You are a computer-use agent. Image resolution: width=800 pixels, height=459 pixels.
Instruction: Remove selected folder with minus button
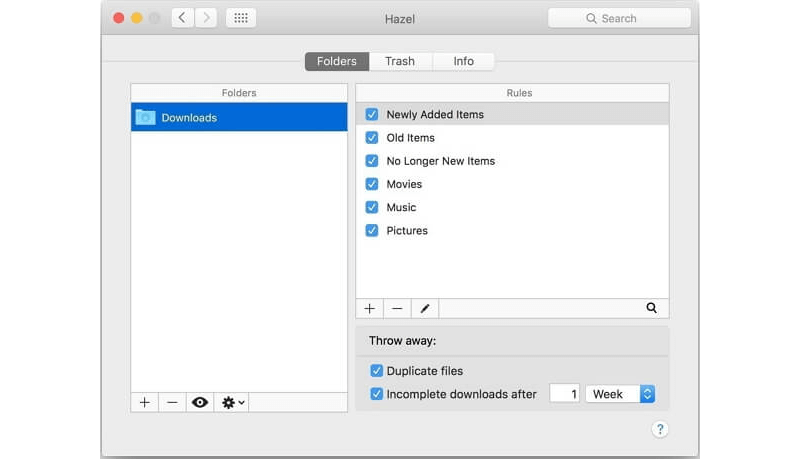pos(172,402)
